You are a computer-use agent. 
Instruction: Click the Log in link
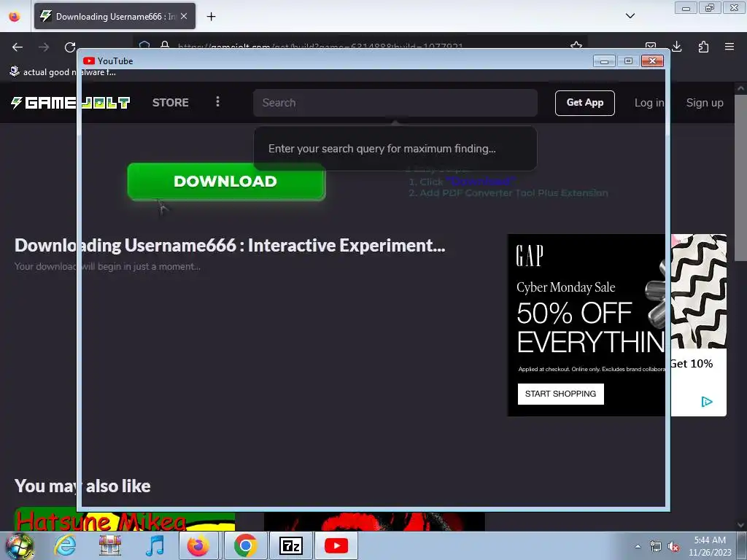click(649, 103)
